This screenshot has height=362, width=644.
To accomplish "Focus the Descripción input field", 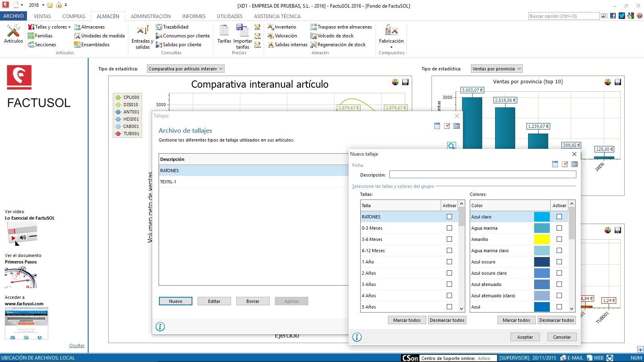I will click(x=483, y=175).
